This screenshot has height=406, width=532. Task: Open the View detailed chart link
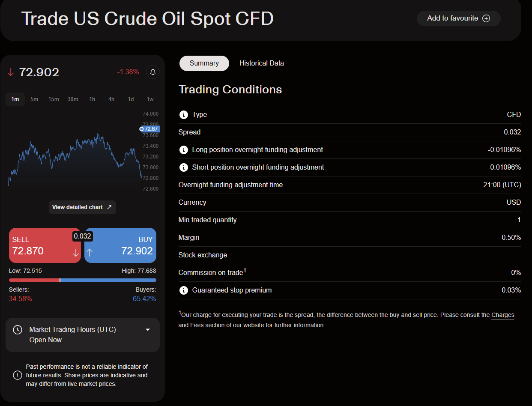click(82, 207)
